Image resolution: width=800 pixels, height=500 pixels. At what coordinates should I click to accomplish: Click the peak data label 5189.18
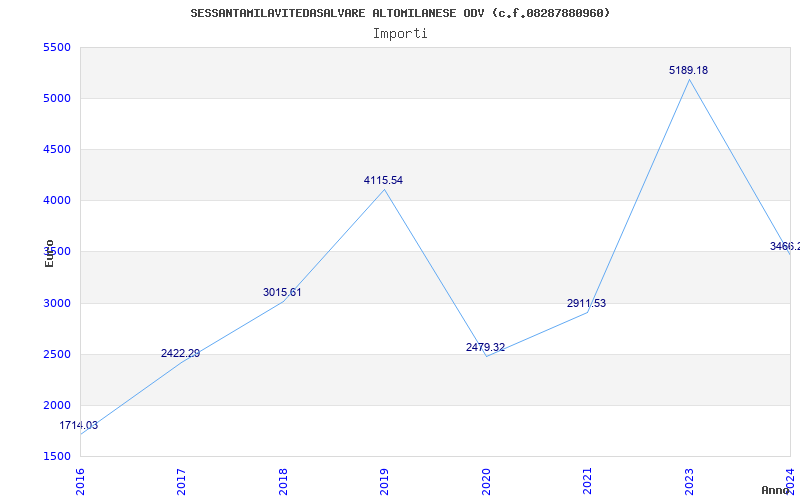point(688,70)
